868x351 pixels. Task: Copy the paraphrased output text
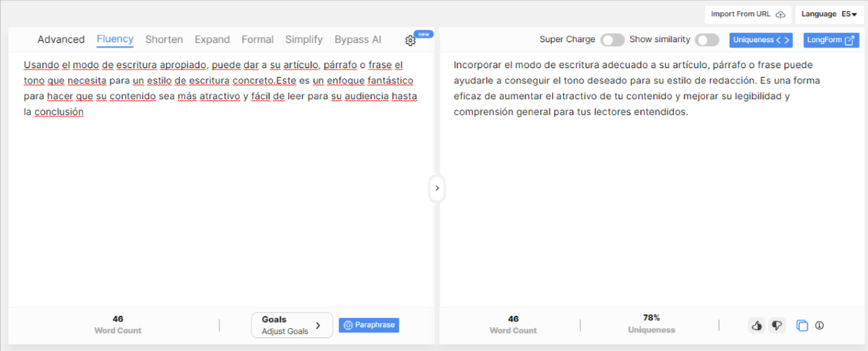801,326
